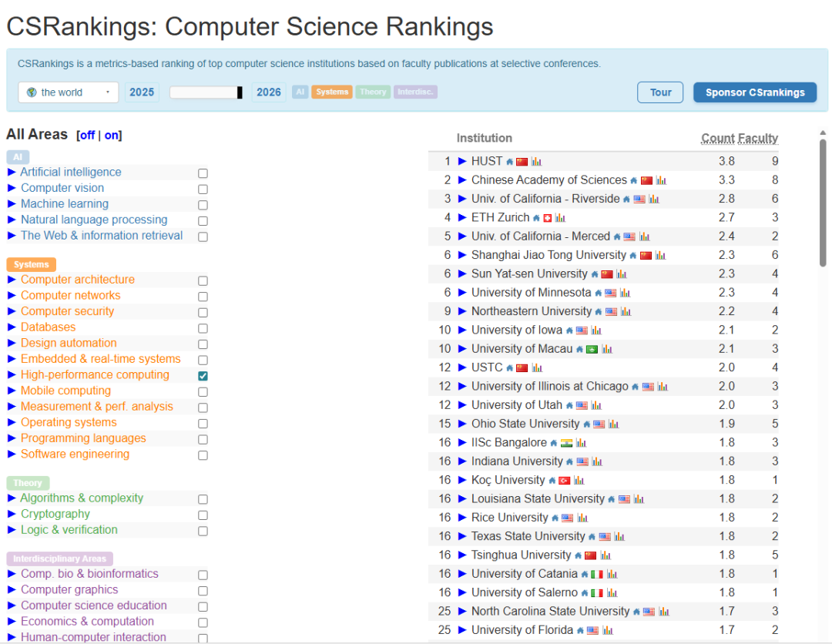View the chart icon for Koç University
The image size is (832, 644).
(579, 480)
